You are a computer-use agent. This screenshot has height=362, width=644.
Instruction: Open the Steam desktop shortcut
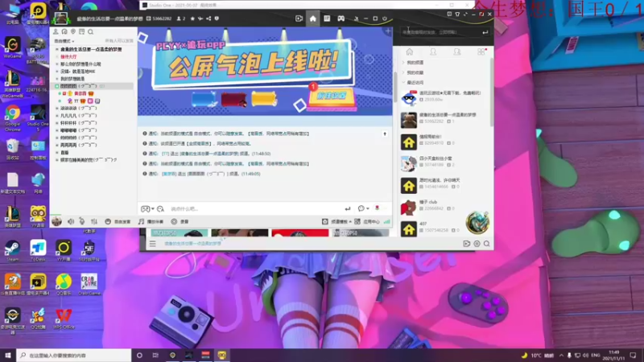coord(12,251)
